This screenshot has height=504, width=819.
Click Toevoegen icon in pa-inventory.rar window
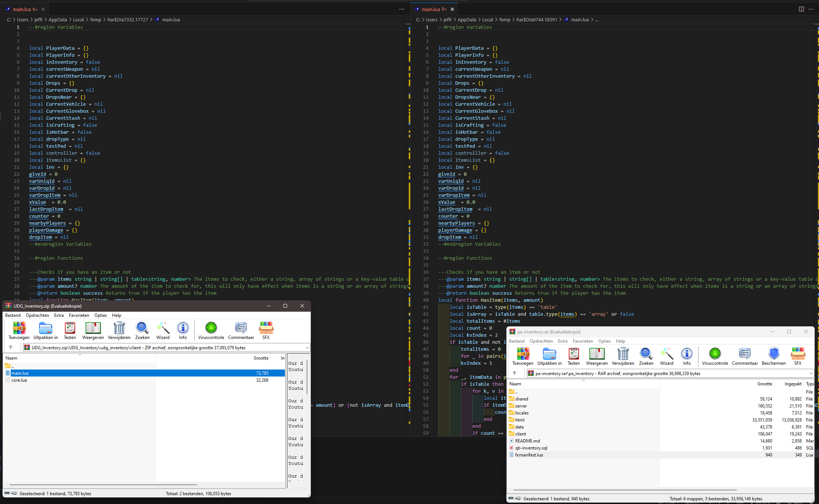tap(523, 353)
